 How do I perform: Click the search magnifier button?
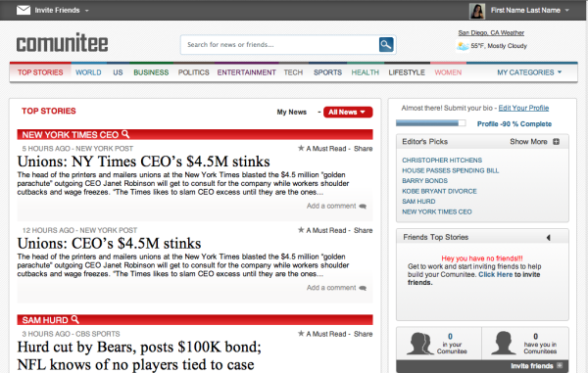[386, 45]
